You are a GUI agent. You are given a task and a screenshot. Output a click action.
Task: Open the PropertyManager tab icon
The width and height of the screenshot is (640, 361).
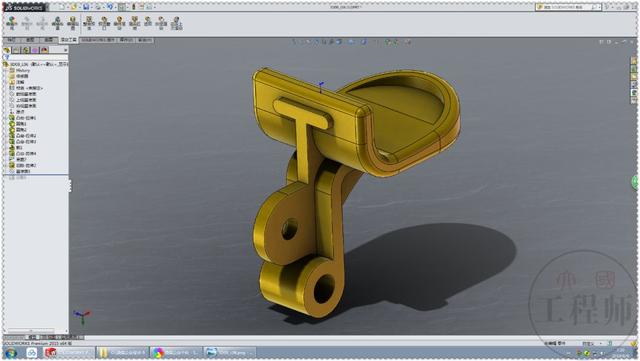[x=16, y=50]
